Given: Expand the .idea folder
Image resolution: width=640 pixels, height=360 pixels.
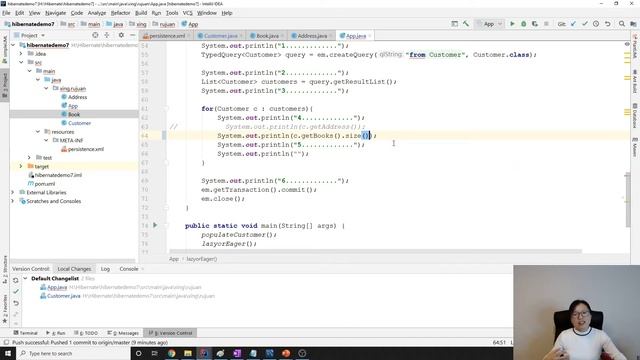Looking at the screenshot, I should click(21, 53).
